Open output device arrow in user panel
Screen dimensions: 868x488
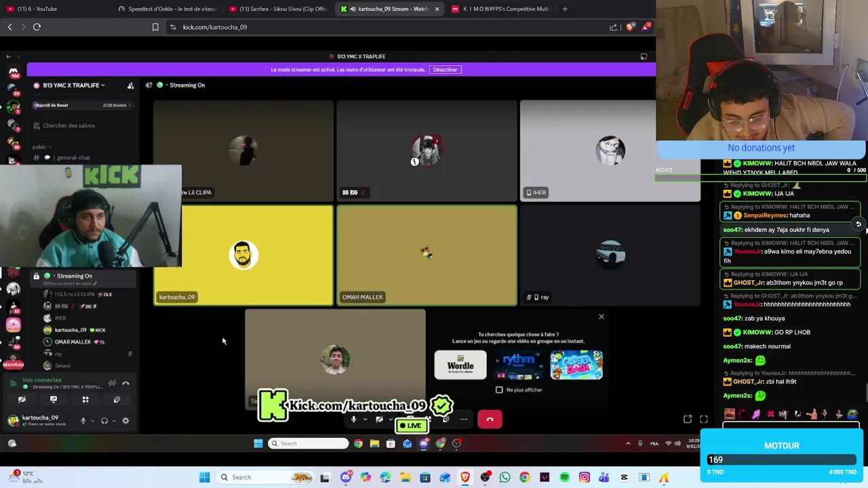pos(113,421)
